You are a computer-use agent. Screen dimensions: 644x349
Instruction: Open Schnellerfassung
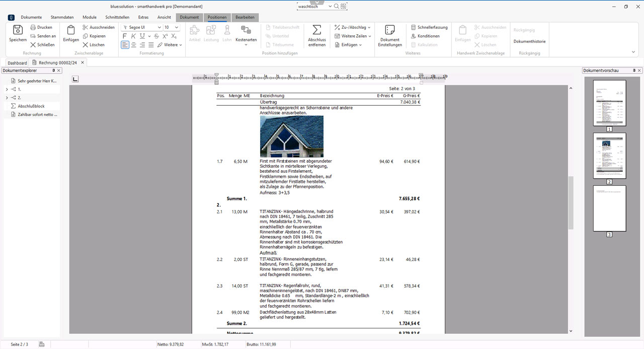[x=429, y=27]
